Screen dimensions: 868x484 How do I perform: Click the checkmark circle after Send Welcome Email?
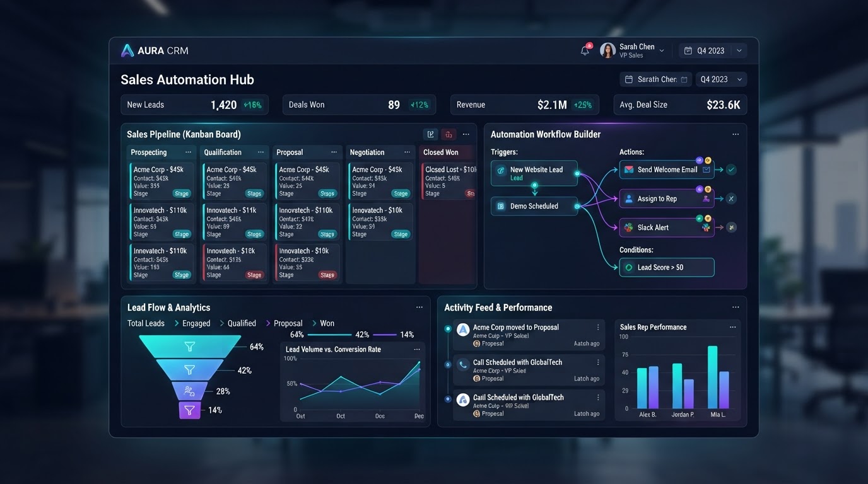click(731, 170)
